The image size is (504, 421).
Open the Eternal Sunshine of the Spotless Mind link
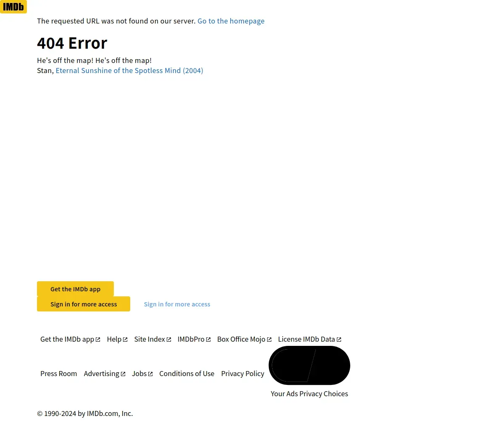coord(129,71)
